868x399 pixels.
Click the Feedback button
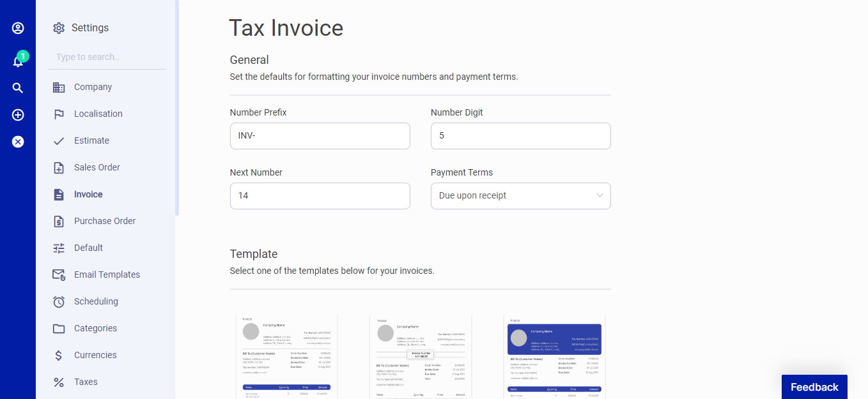click(814, 387)
